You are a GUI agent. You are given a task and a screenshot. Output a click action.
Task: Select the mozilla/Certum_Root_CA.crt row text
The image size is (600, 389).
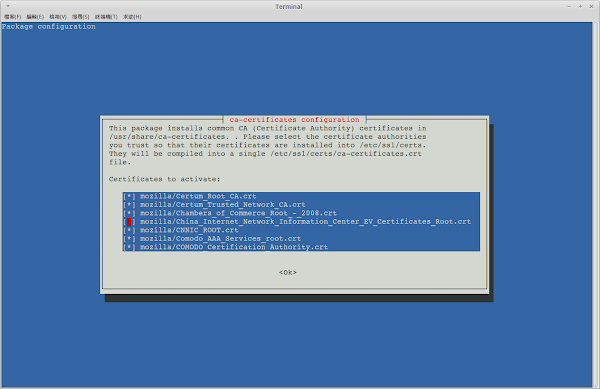[x=198, y=196]
